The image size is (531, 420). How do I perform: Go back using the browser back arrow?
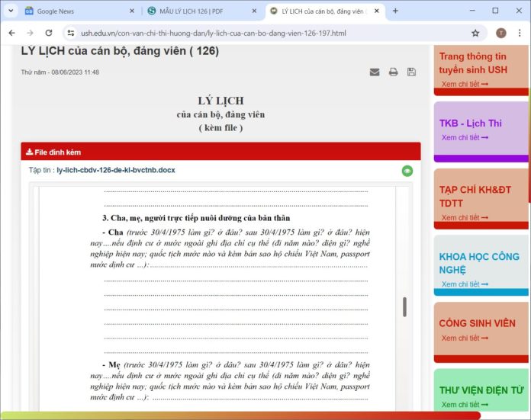coord(11,34)
